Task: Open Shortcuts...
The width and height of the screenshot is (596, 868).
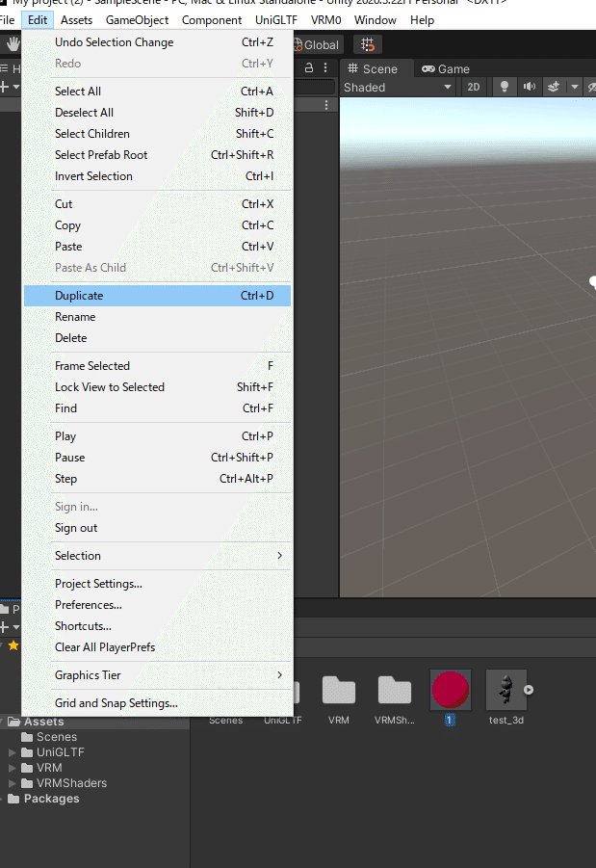Action: (157, 626)
